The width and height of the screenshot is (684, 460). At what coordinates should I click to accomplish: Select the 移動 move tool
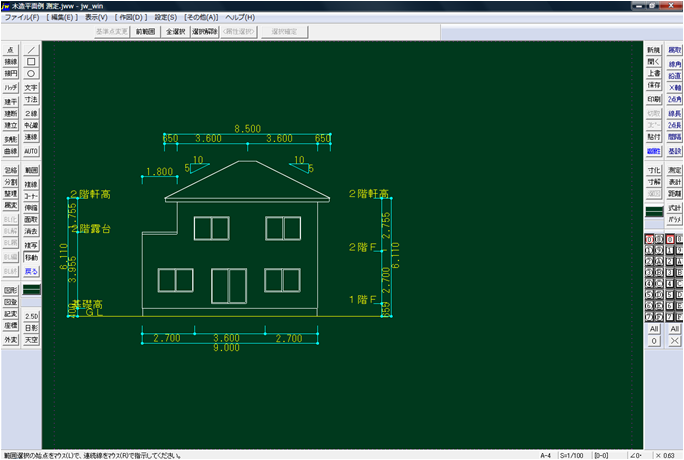[x=31, y=257]
